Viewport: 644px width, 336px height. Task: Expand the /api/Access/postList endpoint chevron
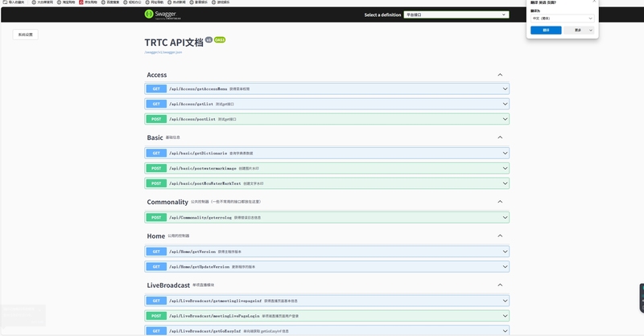(x=505, y=119)
